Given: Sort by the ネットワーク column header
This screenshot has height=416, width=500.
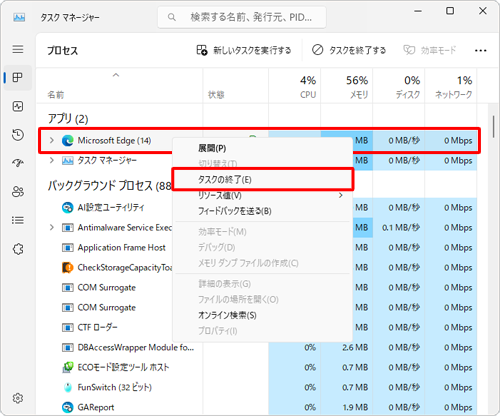Looking at the screenshot, I should 451,87.
